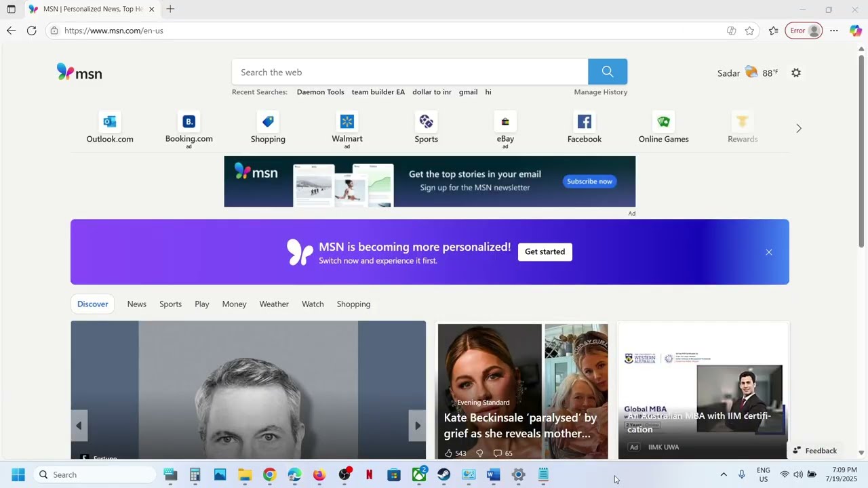The image size is (868, 488).
Task: Click recent search Daemon Tools
Action: [321, 92]
